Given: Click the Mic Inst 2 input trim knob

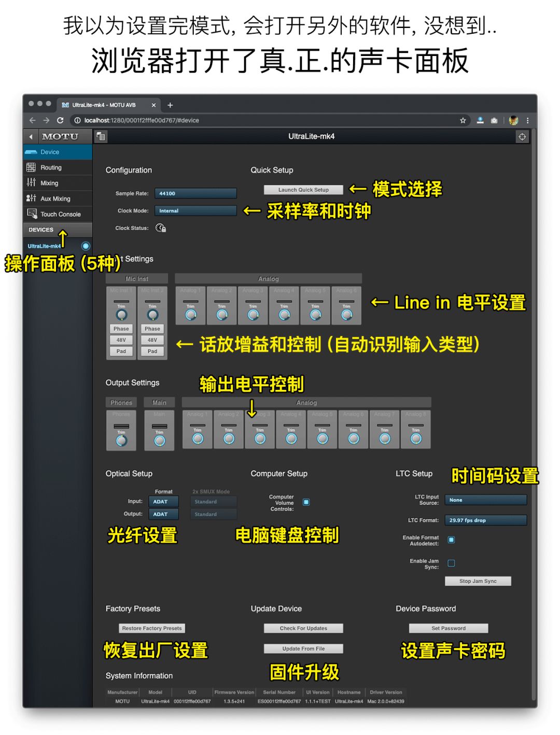Looking at the screenshot, I should coord(152,315).
